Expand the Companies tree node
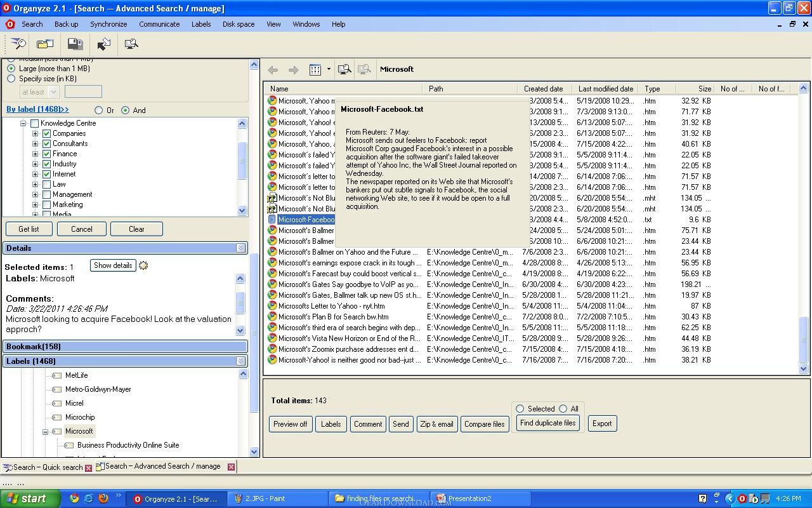 pyautogui.click(x=36, y=133)
